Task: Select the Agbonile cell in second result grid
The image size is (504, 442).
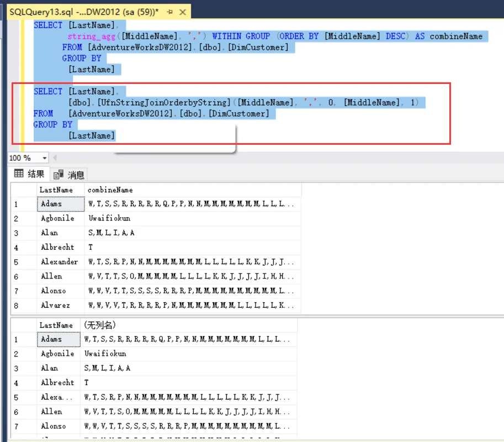Action: (59, 354)
